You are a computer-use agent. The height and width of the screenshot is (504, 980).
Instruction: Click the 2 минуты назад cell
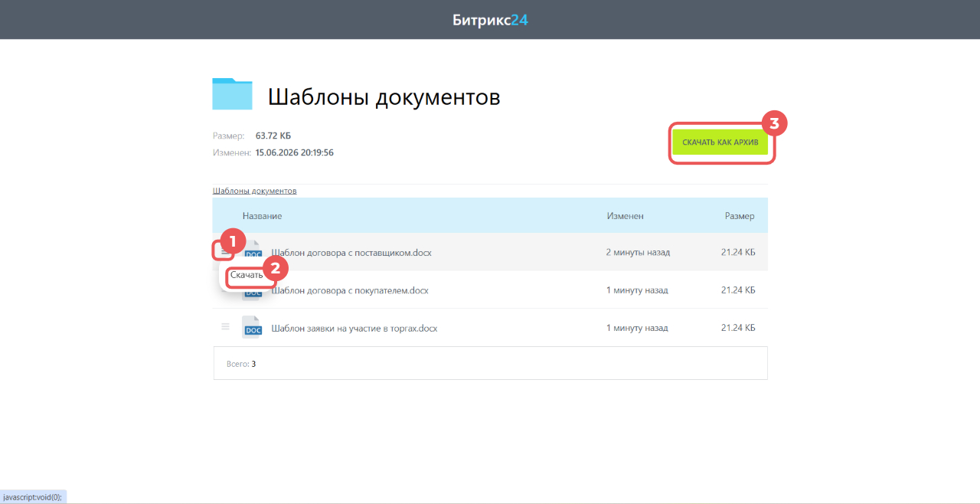[638, 252]
